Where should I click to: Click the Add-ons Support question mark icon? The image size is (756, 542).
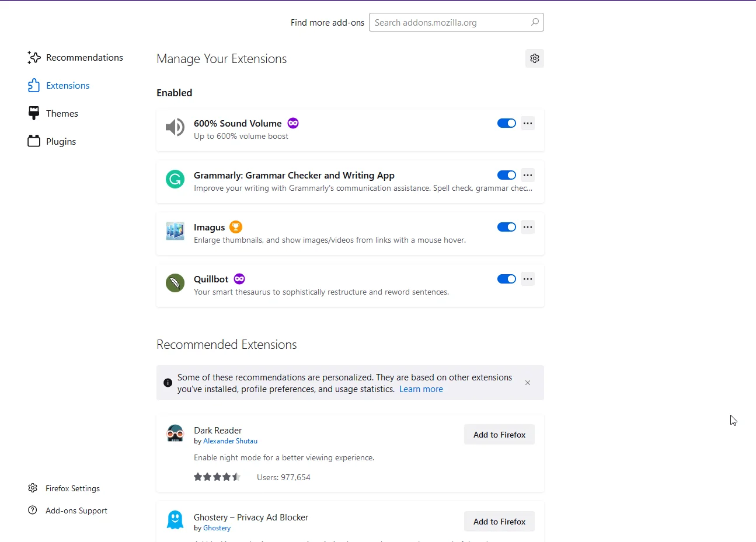(33, 510)
